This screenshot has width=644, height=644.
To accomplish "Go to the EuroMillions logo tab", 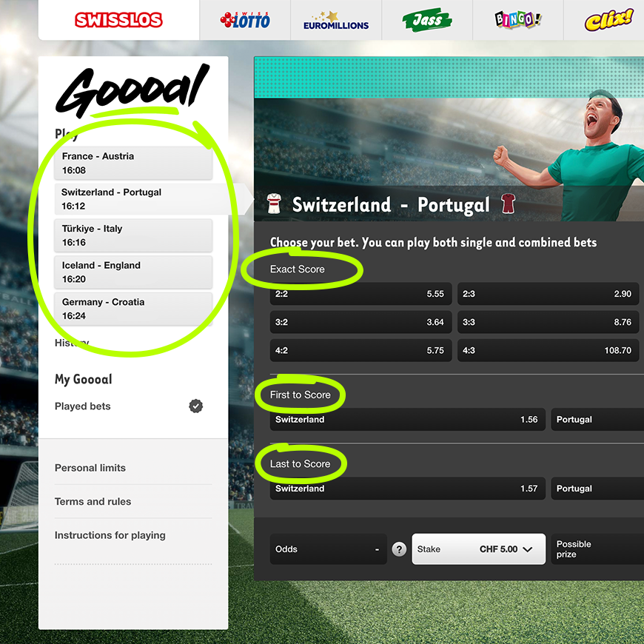I will (x=336, y=20).
